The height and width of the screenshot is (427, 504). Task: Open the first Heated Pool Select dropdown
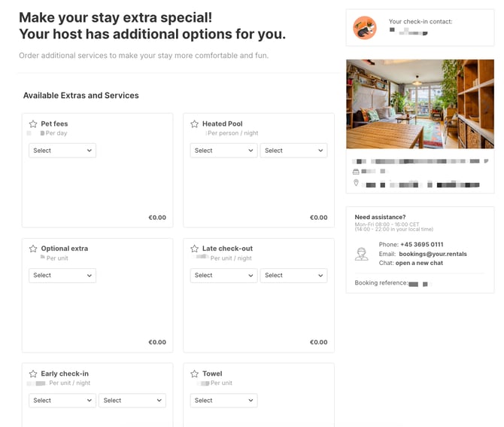pos(223,151)
